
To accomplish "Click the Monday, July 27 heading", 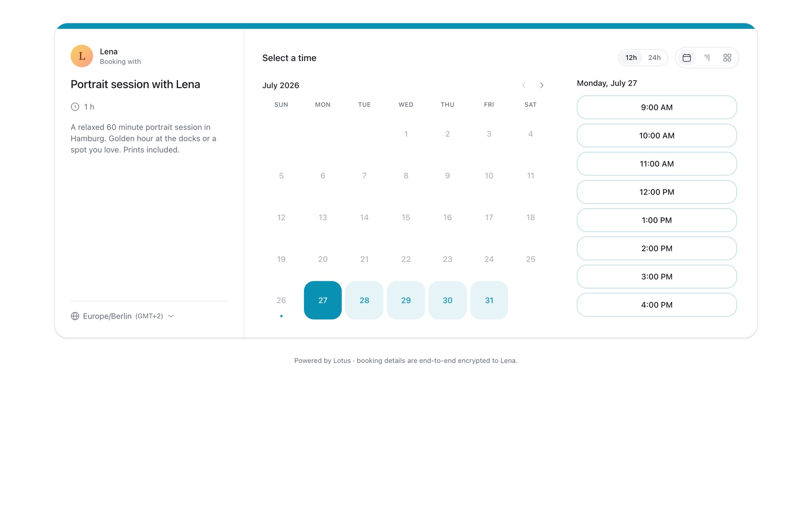I will (607, 83).
